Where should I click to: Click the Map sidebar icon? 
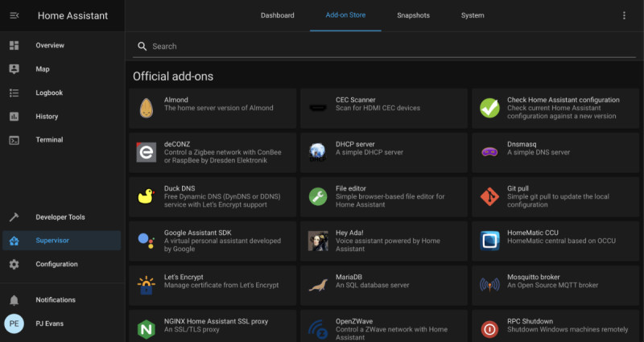(x=14, y=69)
